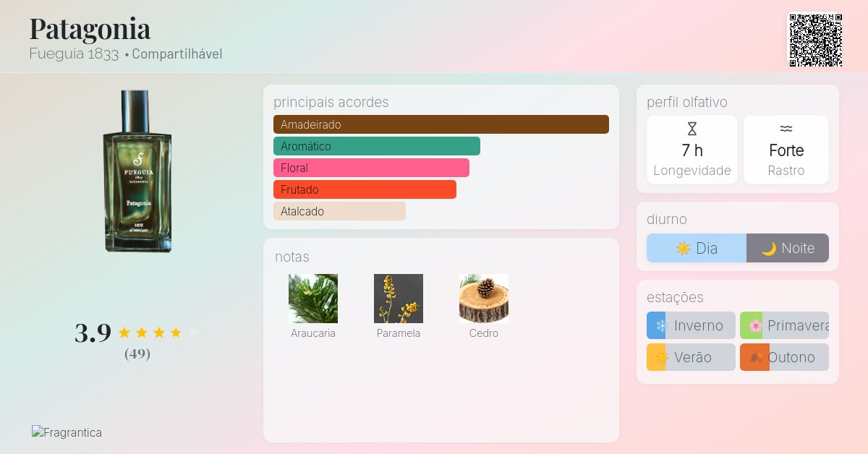Select the Noite night option
Screen dimensions: 868x454
pos(788,248)
